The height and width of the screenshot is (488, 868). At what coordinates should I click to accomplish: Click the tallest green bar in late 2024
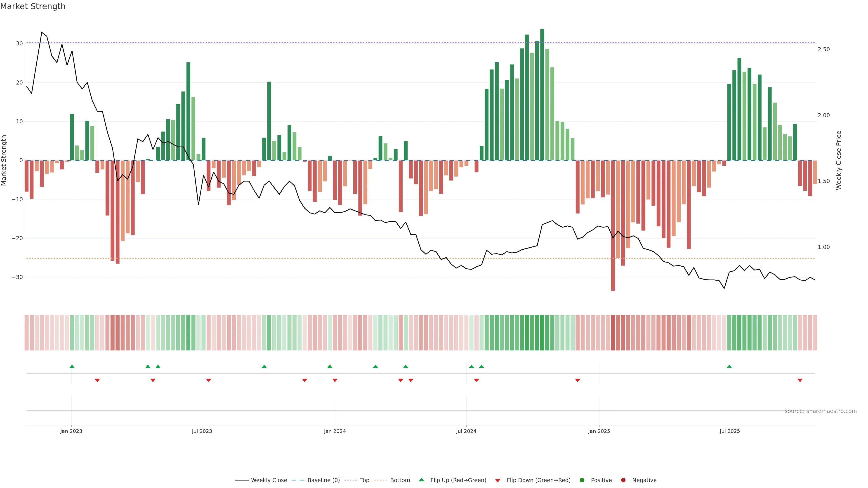pyautogui.click(x=542, y=94)
